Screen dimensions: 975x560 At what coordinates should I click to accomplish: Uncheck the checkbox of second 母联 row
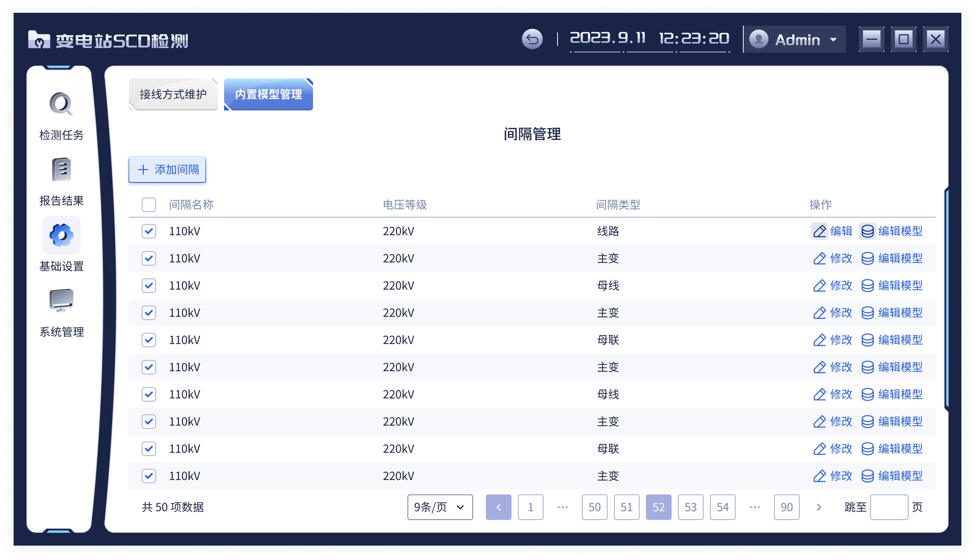148,449
